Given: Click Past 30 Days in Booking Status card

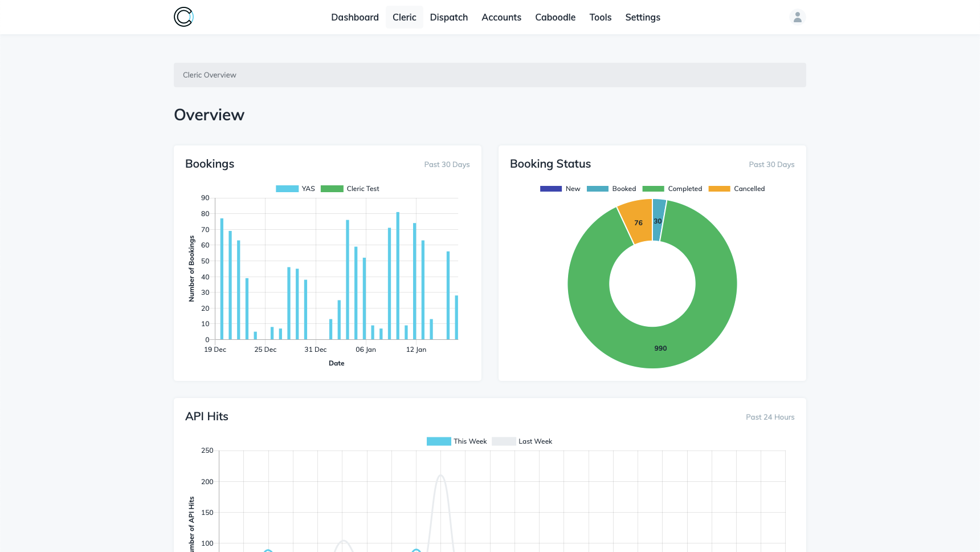Looking at the screenshot, I should 771,164.
